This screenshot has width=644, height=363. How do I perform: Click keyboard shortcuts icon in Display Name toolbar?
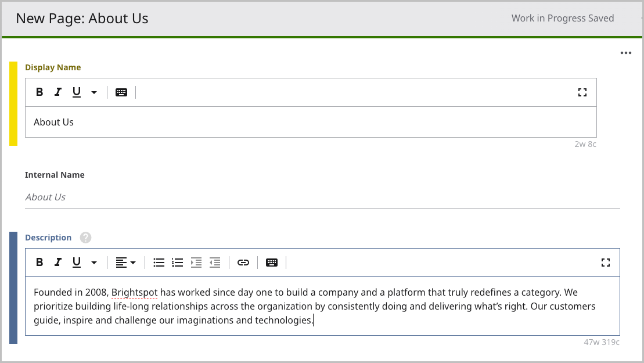(x=121, y=92)
